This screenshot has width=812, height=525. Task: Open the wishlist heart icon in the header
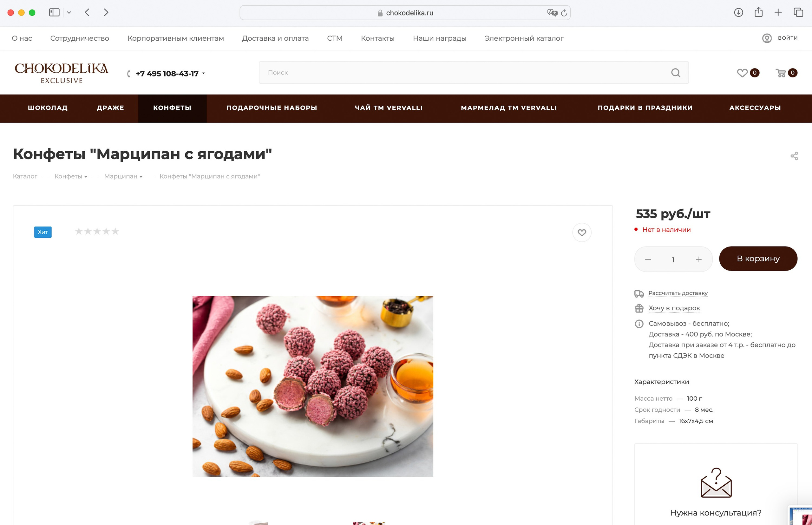click(x=742, y=73)
